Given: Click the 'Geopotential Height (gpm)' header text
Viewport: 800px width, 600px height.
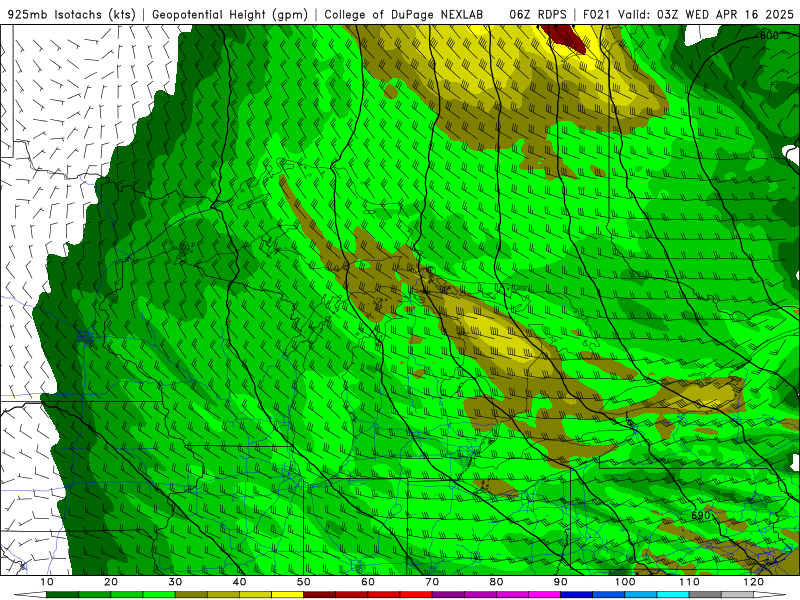Looking at the screenshot, I should tap(230, 14).
